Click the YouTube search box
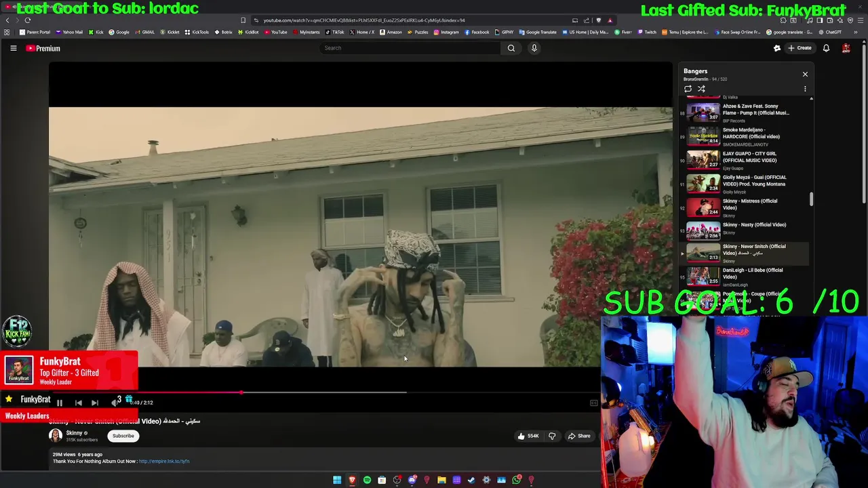Viewport: 868px width, 488px height. [x=410, y=48]
